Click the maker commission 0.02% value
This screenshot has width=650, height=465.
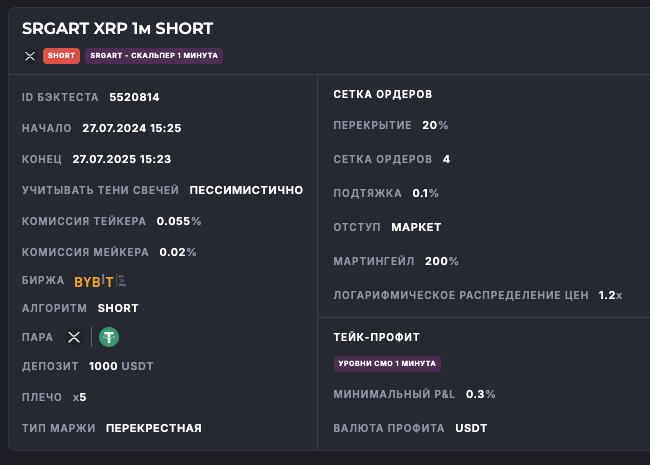[178, 252]
